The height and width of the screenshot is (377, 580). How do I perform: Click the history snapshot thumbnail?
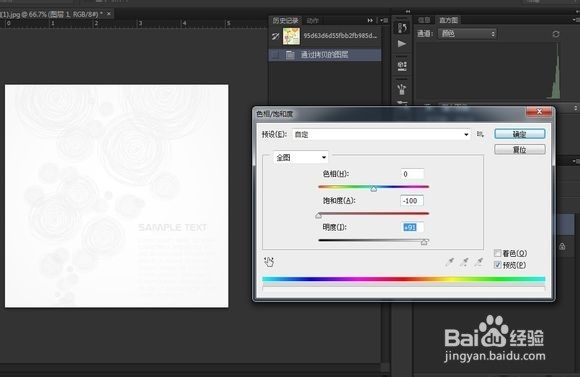point(291,36)
